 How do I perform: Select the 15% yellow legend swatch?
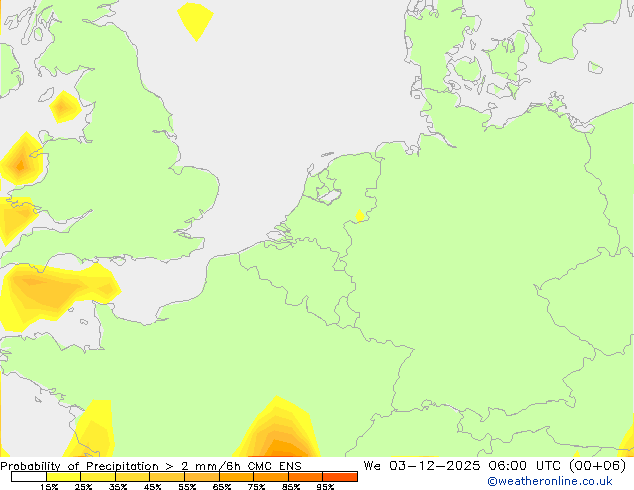click(63, 477)
